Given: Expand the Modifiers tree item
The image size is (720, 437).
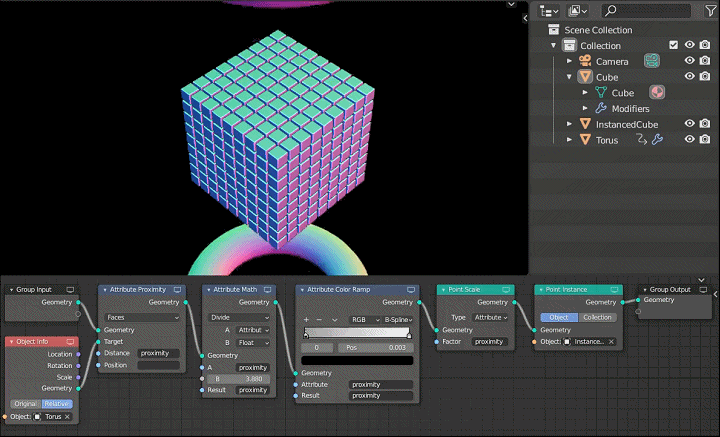Looking at the screenshot, I should 586,108.
